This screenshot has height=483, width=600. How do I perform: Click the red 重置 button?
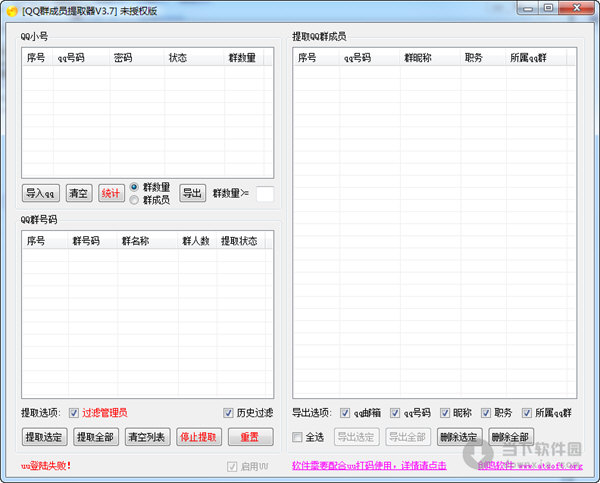point(251,437)
